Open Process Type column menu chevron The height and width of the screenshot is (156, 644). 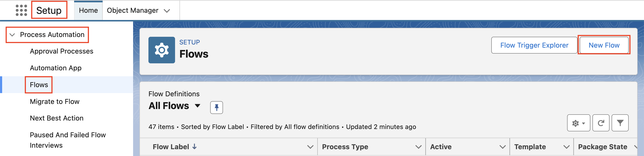418,147
